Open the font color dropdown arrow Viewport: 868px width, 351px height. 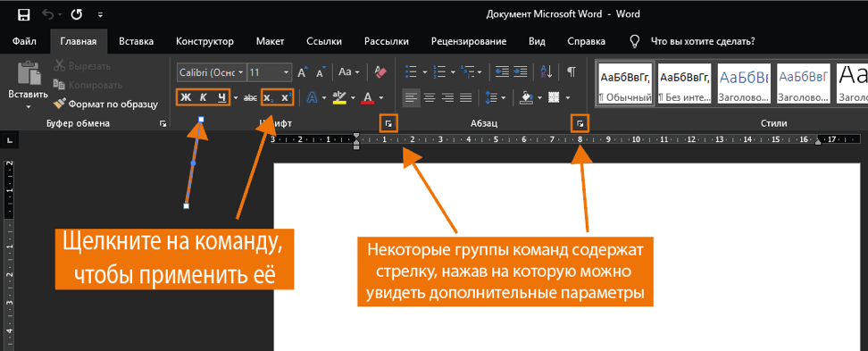click(x=382, y=98)
